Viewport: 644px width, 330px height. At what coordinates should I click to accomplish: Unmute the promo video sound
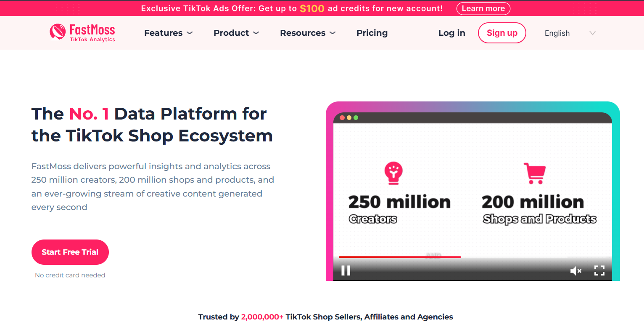(x=575, y=271)
